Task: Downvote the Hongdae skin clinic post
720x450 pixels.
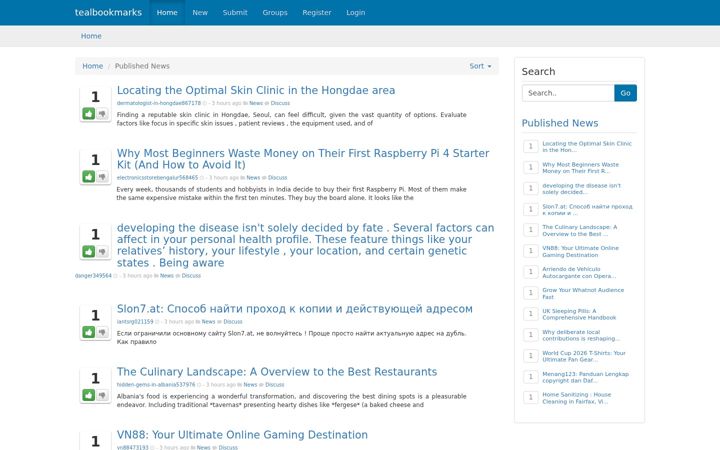Action: click(x=102, y=113)
